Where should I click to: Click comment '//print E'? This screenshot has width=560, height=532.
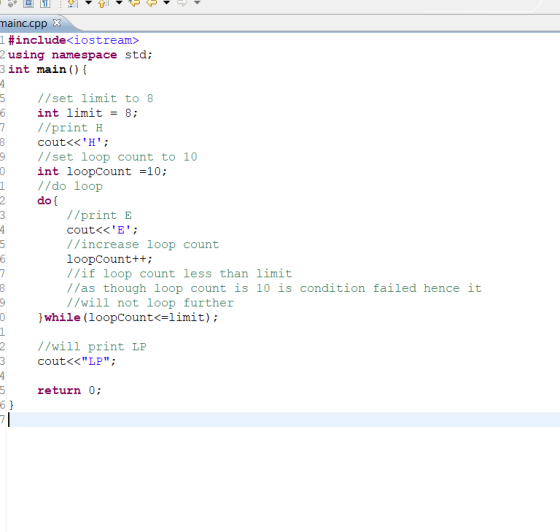click(x=99, y=215)
